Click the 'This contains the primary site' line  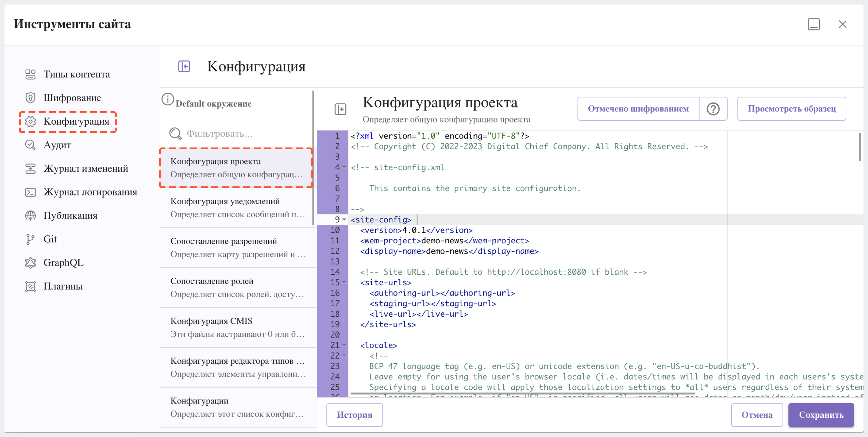[475, 188]
